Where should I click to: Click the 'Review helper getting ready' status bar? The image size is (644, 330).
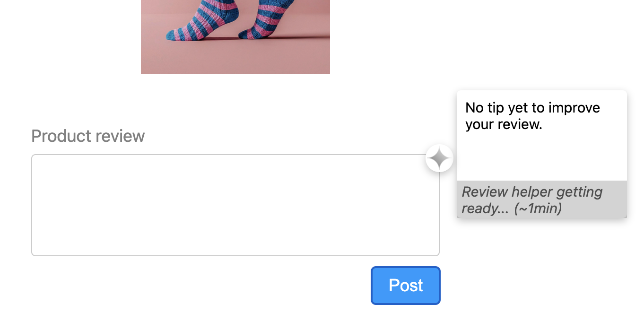(x=542, y=200)
